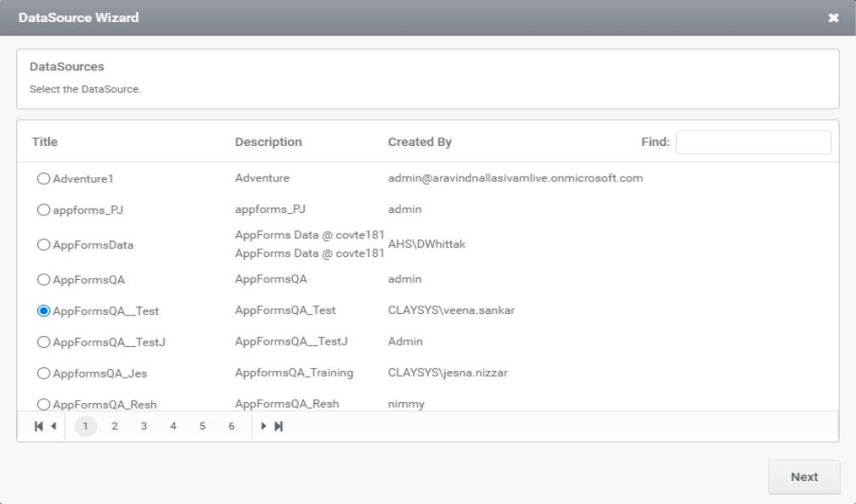The image size is (856, 504).
Task: Focus the Find search field
Action: coord(752,143)
